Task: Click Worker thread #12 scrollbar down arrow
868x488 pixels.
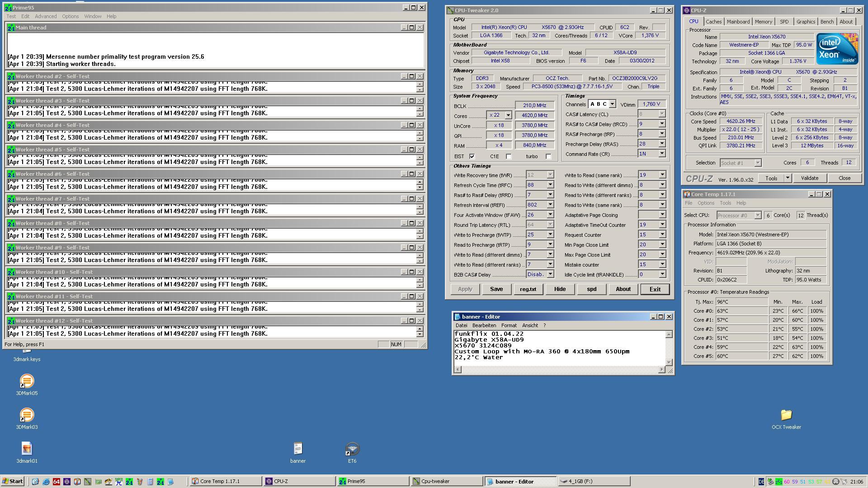Action: (x=420, y=334)
